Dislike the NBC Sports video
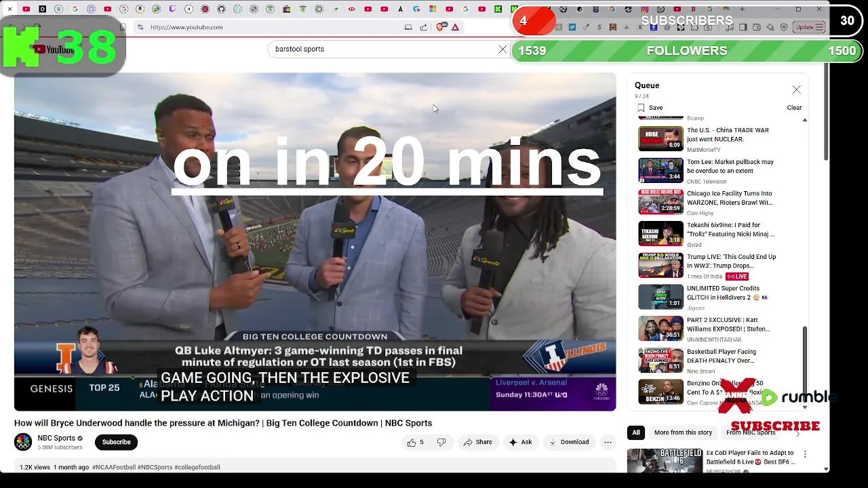This screenshot has width=868, height=488. (x=441, y=443)
